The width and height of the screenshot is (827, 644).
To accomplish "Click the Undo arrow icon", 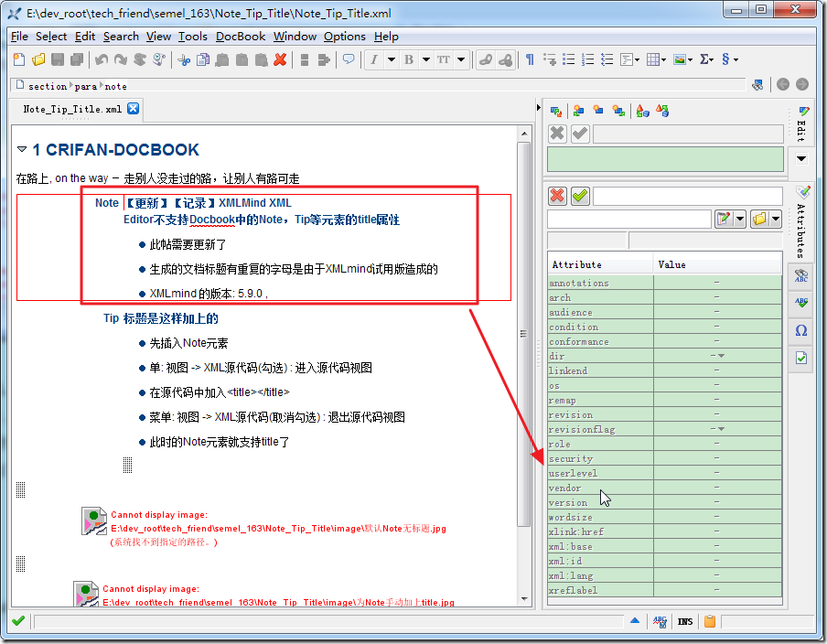I will [102, 59].
